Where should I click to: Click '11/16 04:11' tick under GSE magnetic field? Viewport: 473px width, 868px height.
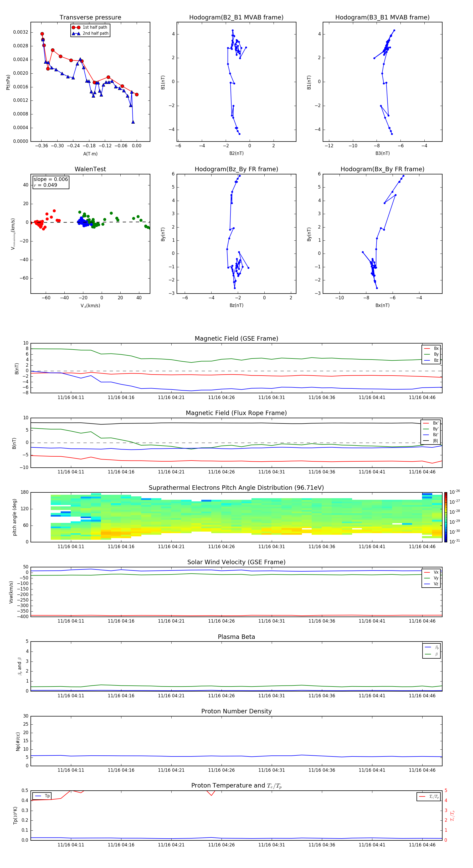point(71,398)
